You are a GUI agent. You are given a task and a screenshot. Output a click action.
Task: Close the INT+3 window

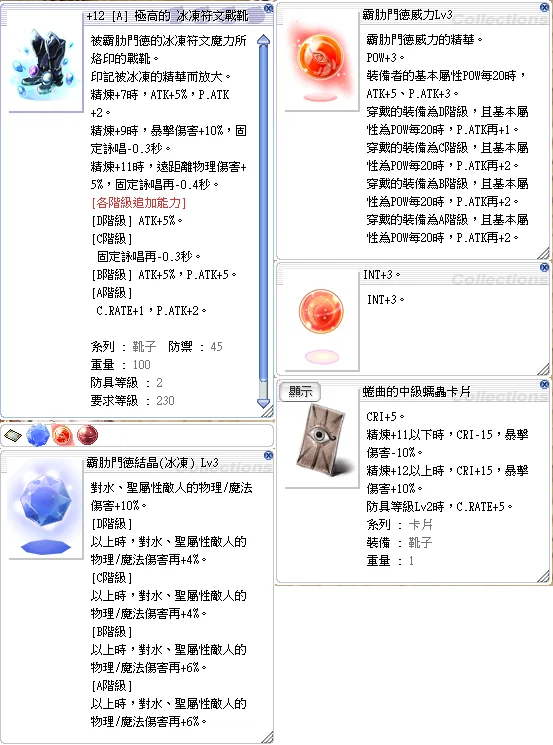(x=544, y=267)
